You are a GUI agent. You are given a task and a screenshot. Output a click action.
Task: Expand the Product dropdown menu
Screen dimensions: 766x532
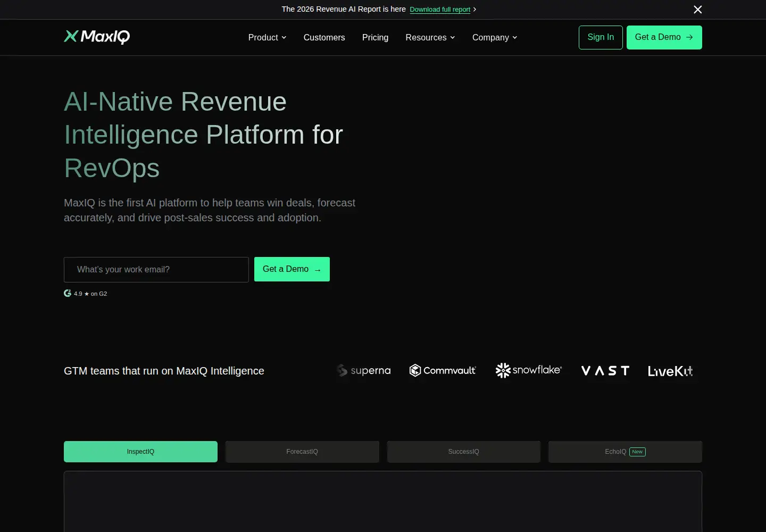click(x=268, y=37)
